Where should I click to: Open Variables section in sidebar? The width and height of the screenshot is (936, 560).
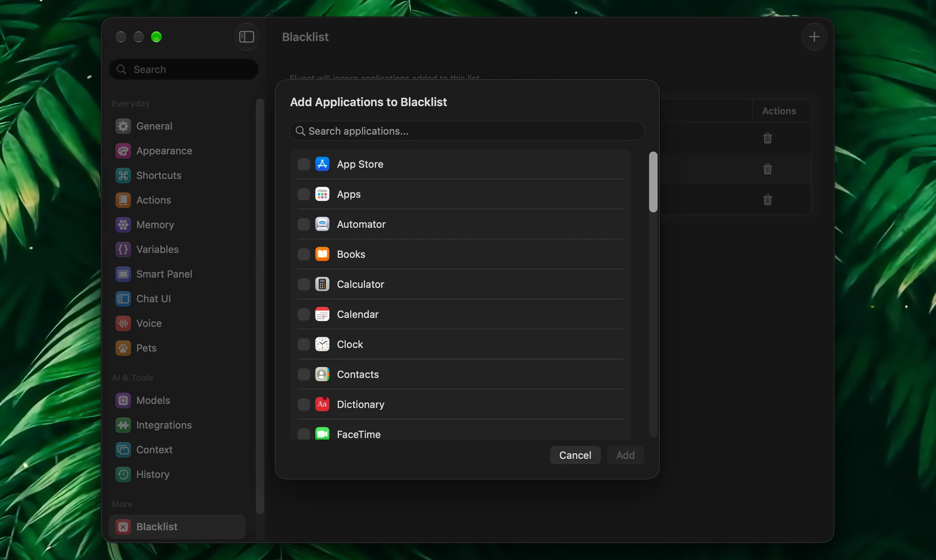[177, 250]
